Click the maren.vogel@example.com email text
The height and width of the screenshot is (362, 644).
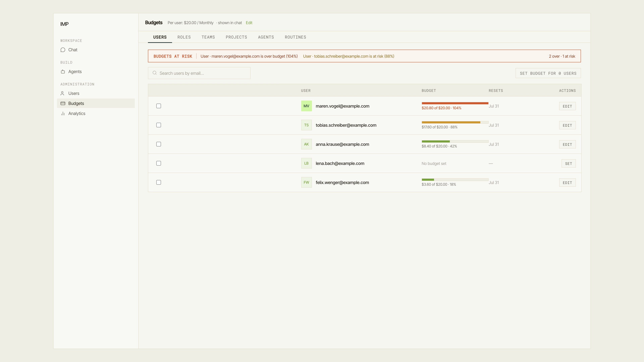tap(342, 106)
